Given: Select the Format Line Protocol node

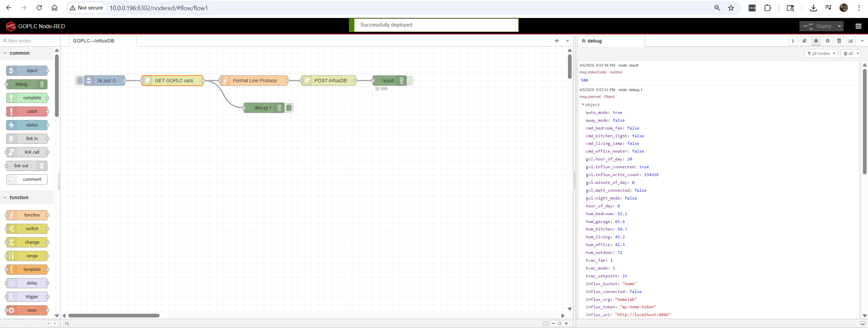Looking at the screenshot, I should point(254,81).
